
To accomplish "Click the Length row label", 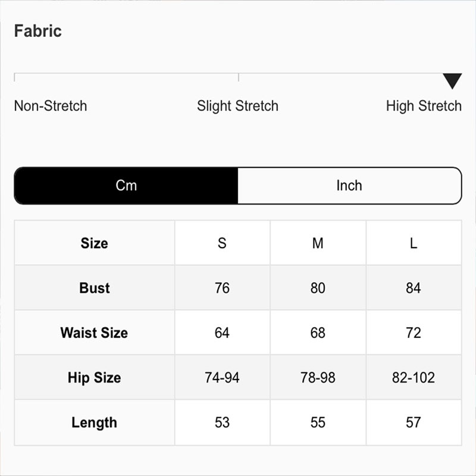I will 94,422.
